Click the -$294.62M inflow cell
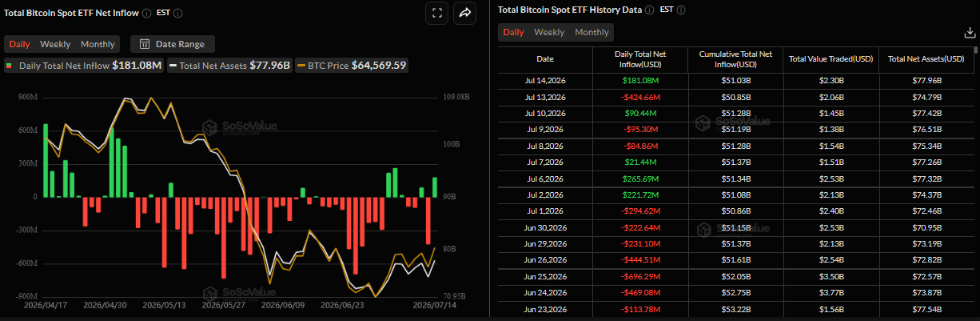Screen dimensions: 980x321 coord(639,211)
